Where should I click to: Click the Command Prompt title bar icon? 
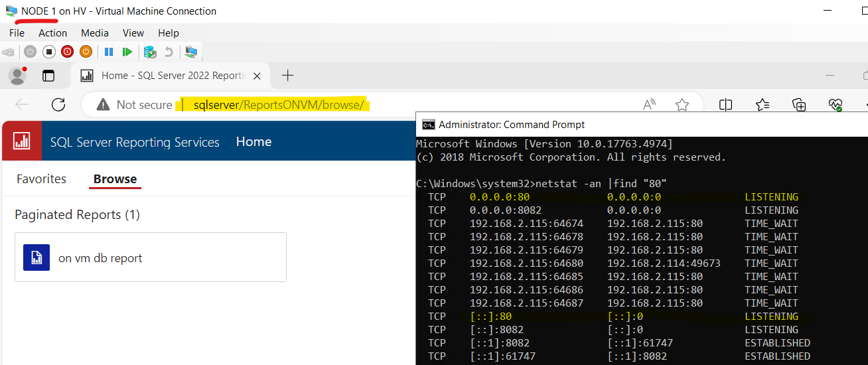pos(429,124)
